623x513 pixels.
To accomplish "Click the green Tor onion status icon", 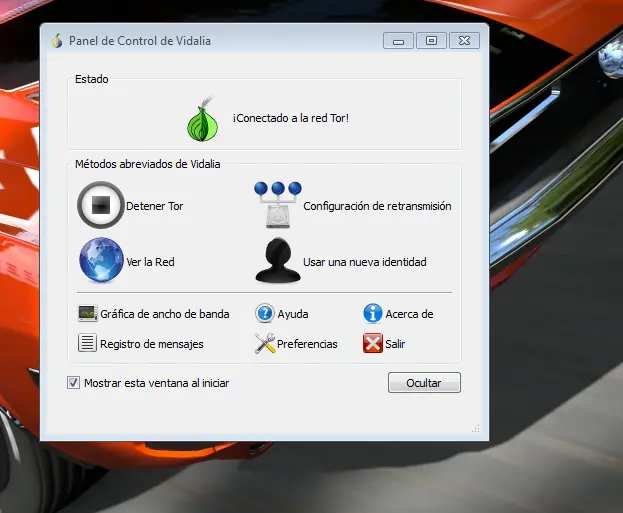I will [203, 118].
